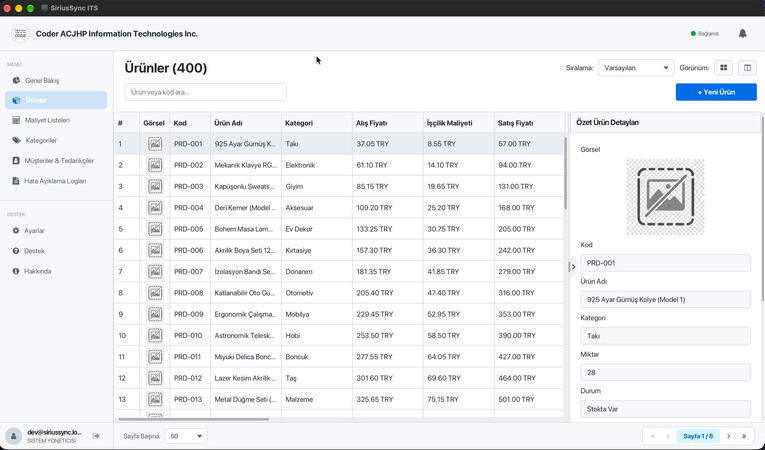Screen dimensions: 765x450
Task: Sort by Kod column header
Action: coord(190,123)
